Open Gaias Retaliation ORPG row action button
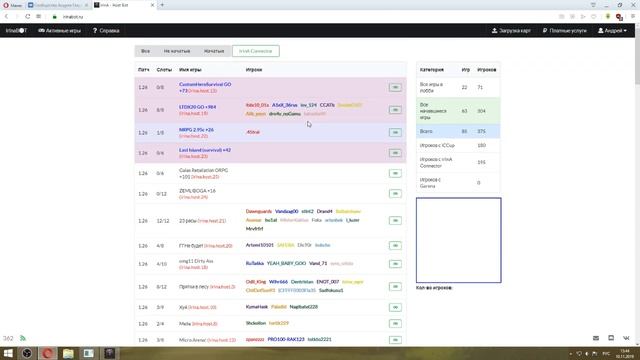 tap(395, 173)
